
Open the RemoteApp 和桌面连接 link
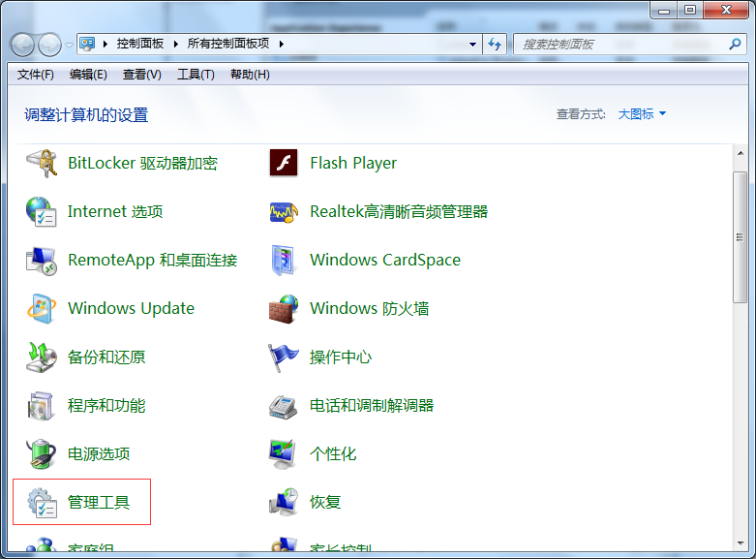click(x=152, y=261)
